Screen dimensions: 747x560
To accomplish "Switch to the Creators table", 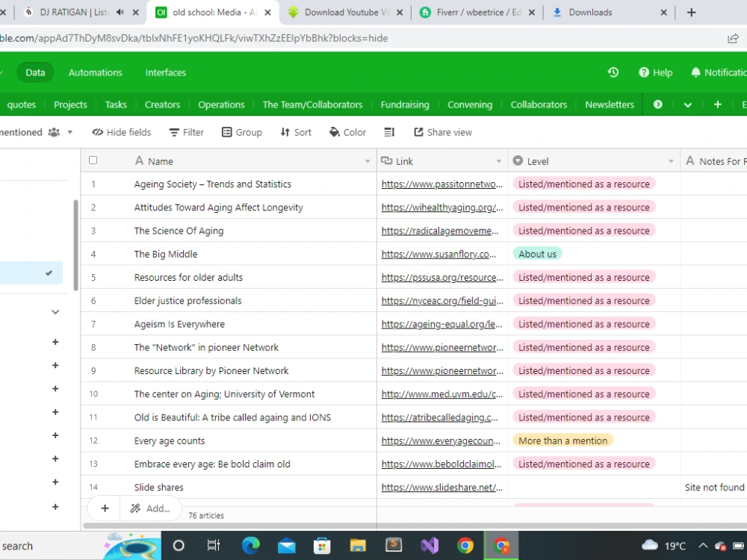I will 162,105.
